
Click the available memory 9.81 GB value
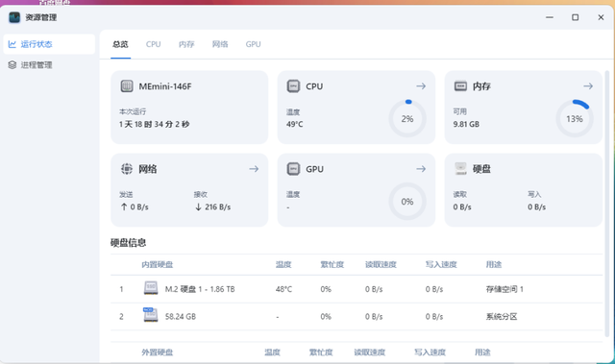click(x=466, y=124)
